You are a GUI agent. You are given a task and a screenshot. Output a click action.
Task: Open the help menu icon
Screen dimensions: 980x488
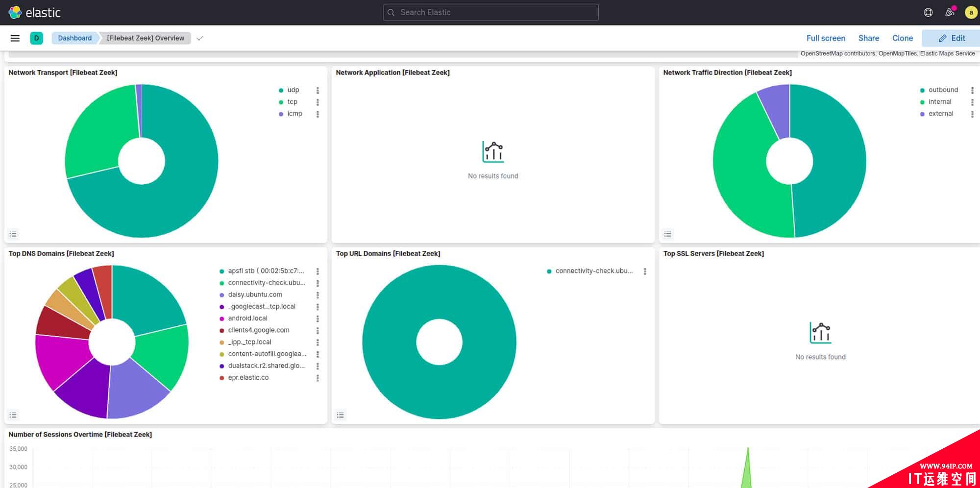pyautogui.click(x=928, y=12)
